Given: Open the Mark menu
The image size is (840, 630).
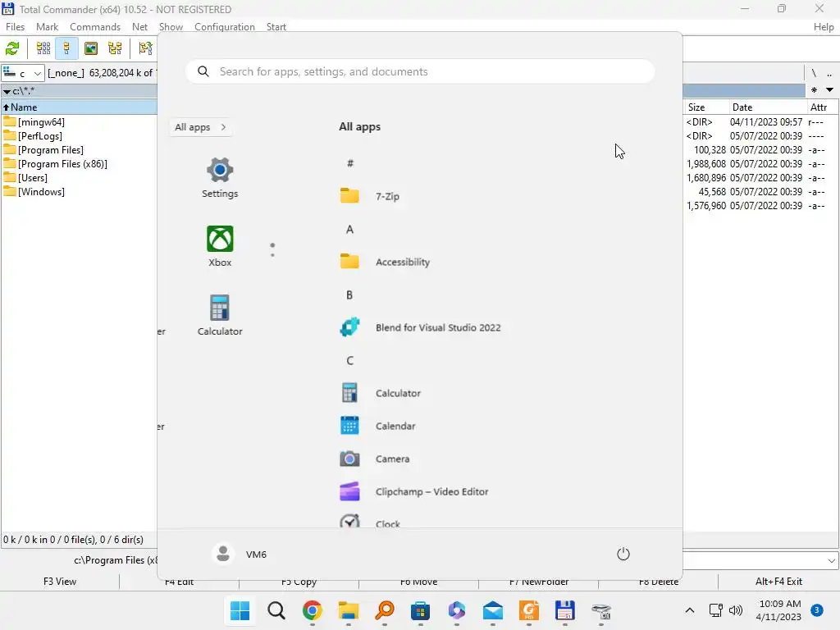Looking at the screenshot, I should (47, 27).
